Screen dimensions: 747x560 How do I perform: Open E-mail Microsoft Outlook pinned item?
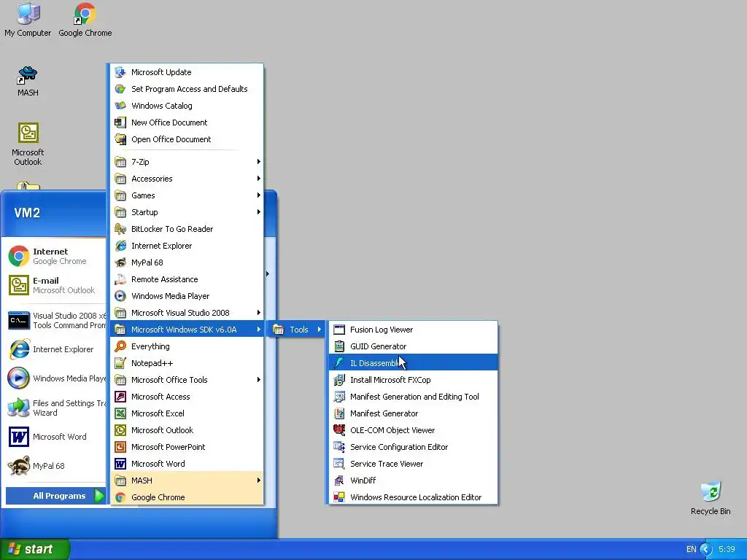point(55,285)
